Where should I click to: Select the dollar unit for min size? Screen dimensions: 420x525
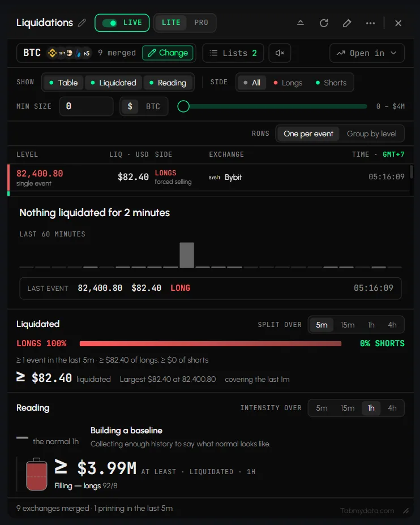coord(130,106)
